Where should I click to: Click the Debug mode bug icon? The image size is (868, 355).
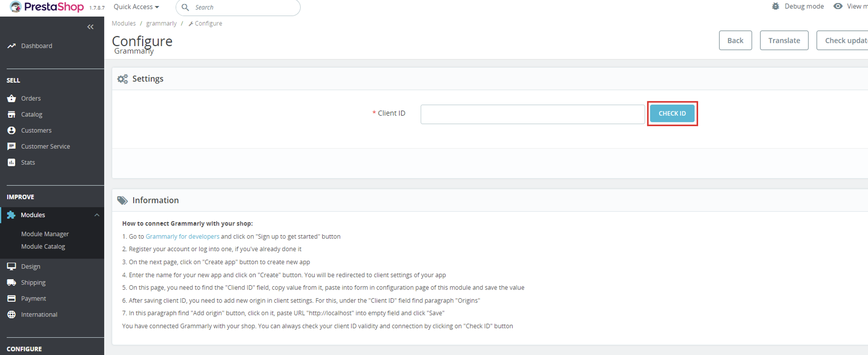(775, 6)
